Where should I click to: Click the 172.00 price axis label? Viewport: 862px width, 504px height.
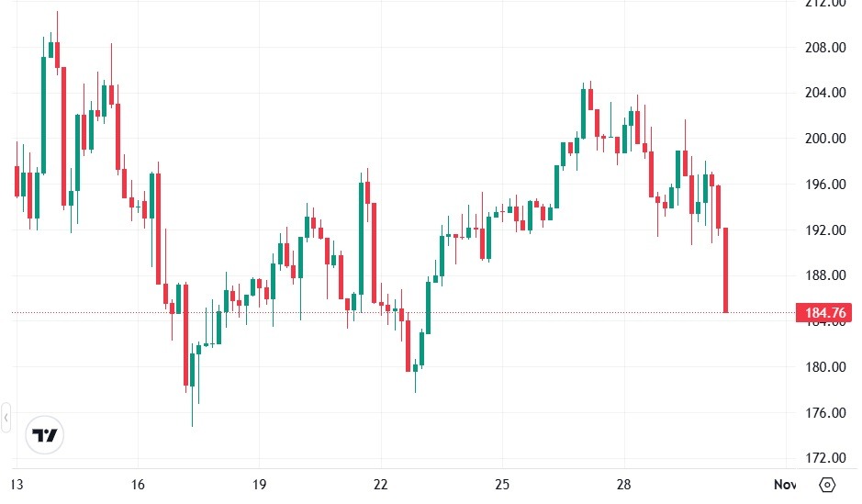point(824,458)
